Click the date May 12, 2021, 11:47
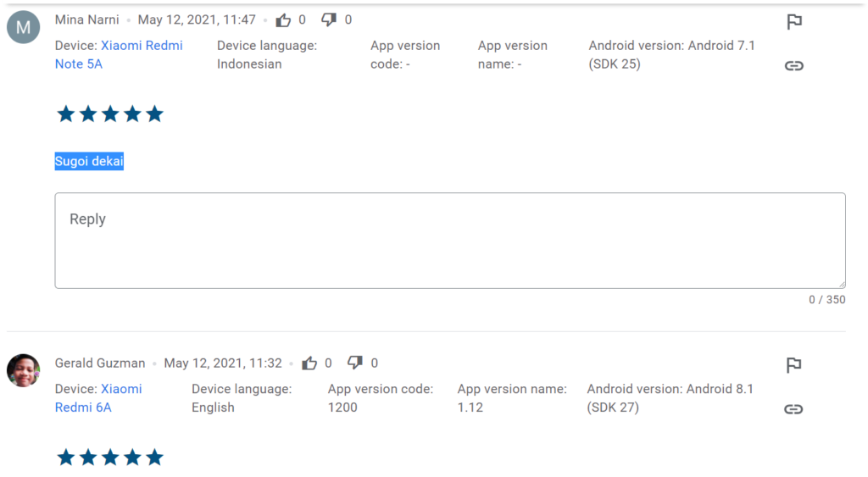The width and height of the screenshot is (868, 477). click(x=197, y=19)
